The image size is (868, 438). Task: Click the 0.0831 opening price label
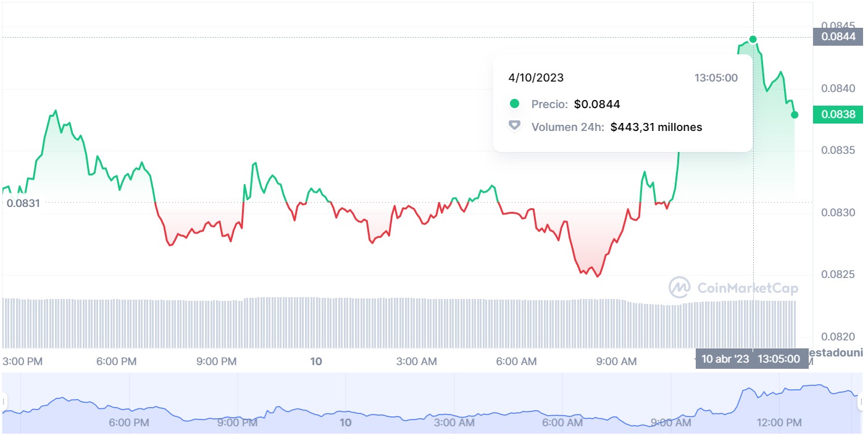click(23, 203)
